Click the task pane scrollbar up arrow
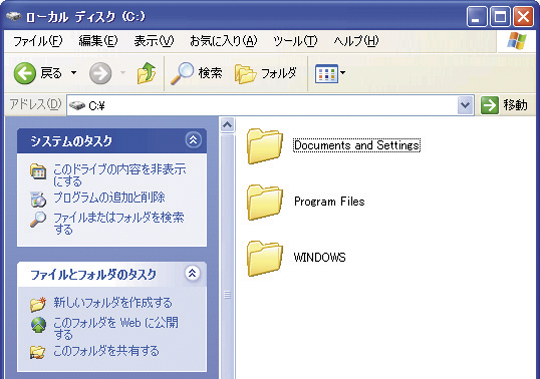540x379 pixels. tap(227, 125)
